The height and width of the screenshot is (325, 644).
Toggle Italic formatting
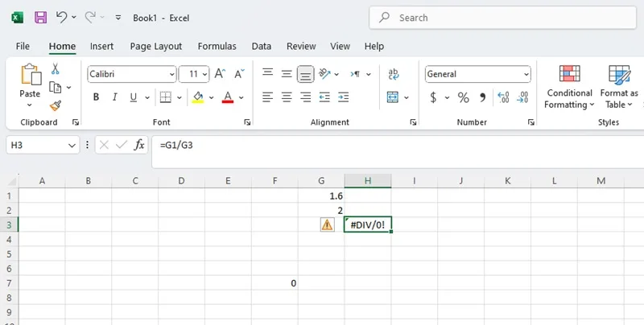coord(115,97)
